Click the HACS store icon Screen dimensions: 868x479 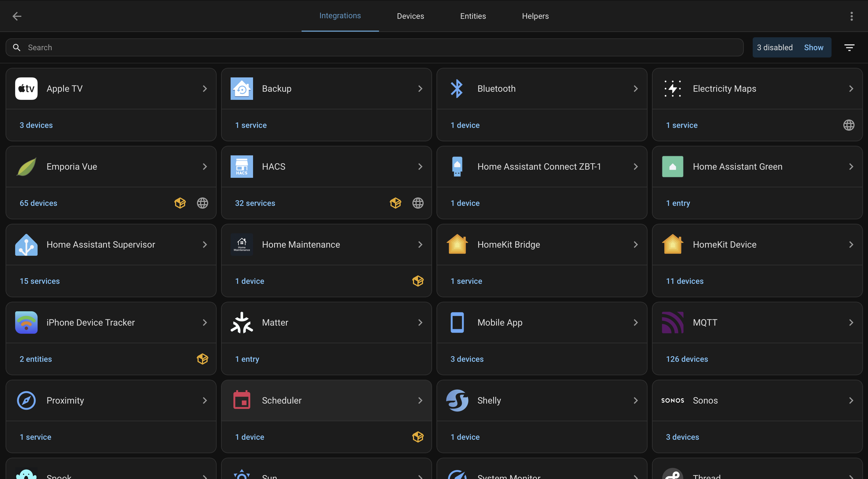(x=242, y=166)
